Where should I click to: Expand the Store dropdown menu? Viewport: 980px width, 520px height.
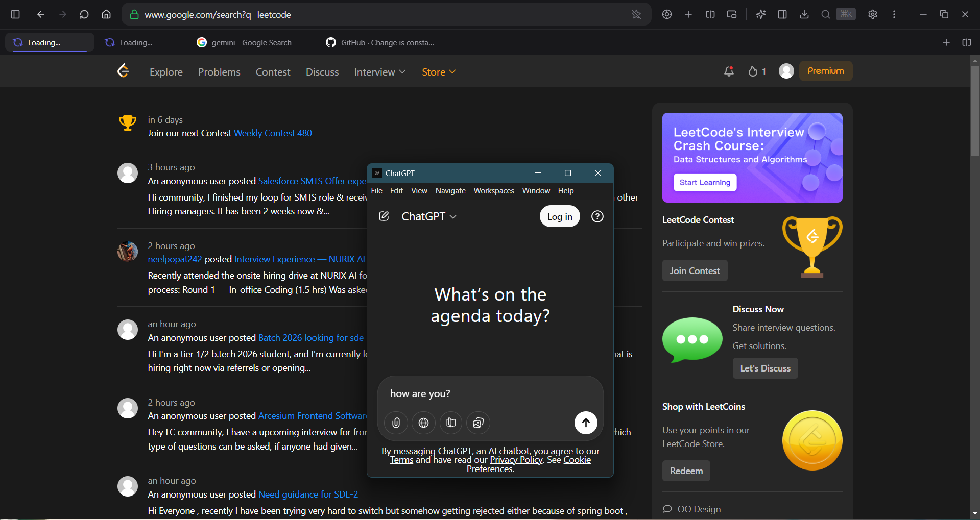pyautogui.click(x=438, y=72)
